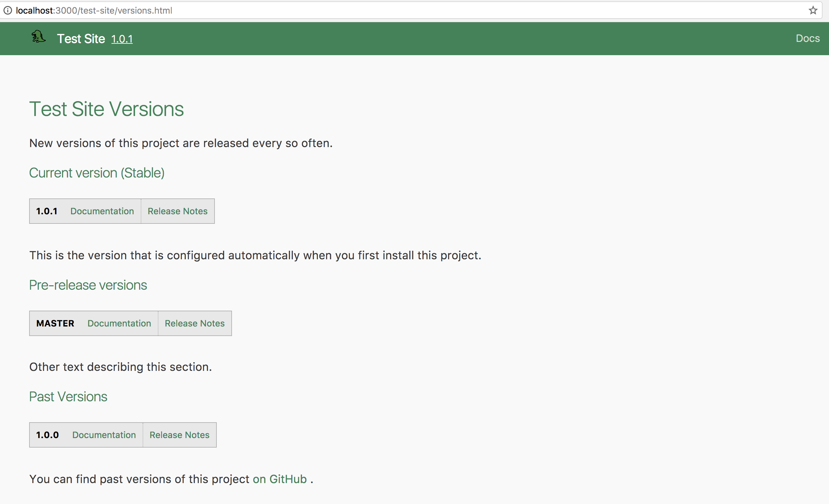Image resolution: width=829 pixels, height=504 pixels.
Task: Click the page info icon in address bar
Action: [7, 10]
